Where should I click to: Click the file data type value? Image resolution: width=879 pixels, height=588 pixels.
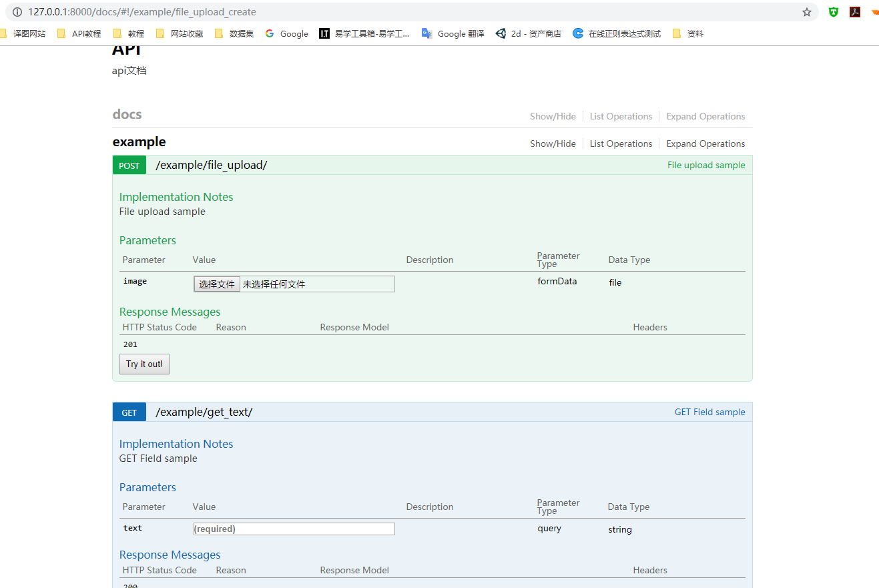[x=615, y=282]
